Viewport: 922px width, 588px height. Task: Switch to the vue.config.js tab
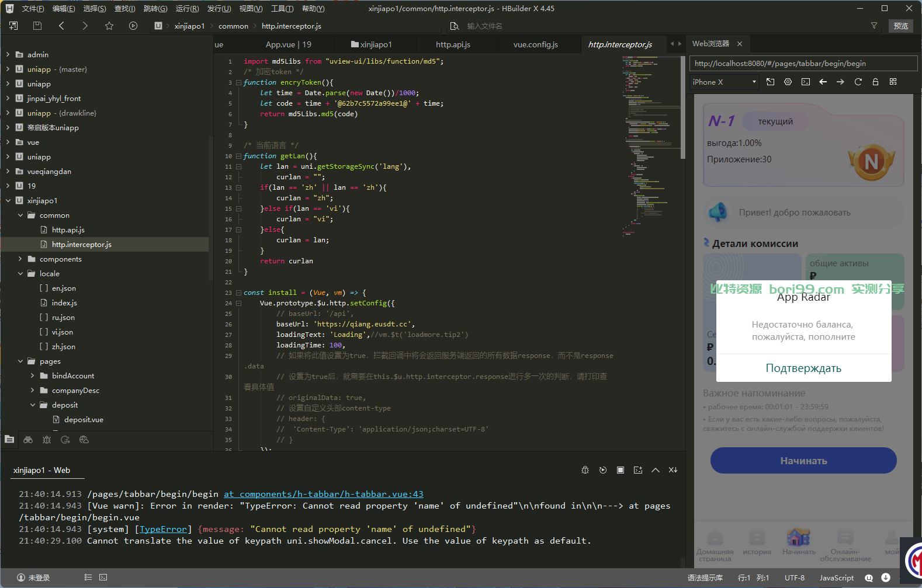pos(536,44)
